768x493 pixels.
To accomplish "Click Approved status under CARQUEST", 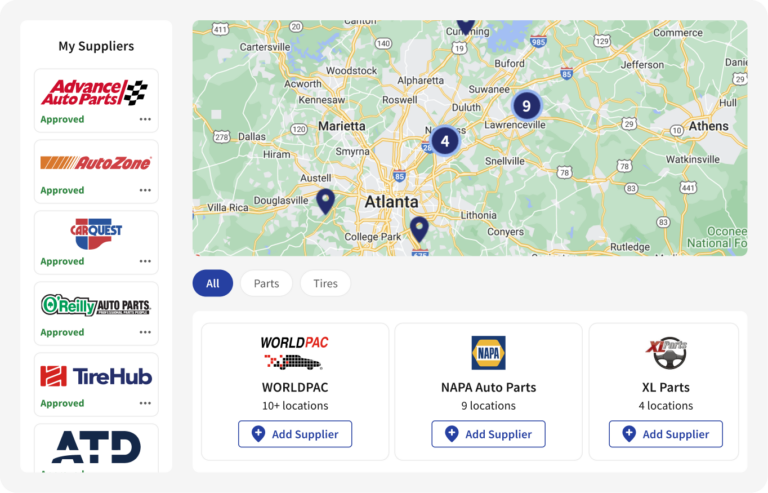I will [x=62, y=261].
